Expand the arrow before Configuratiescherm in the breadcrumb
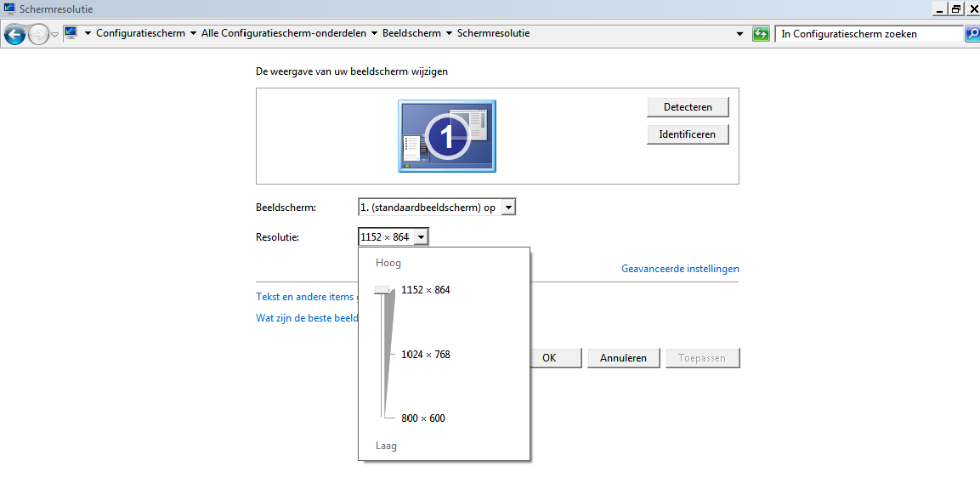Image resolution: width=980 pixels, height=478 pixels. point(87,33)
